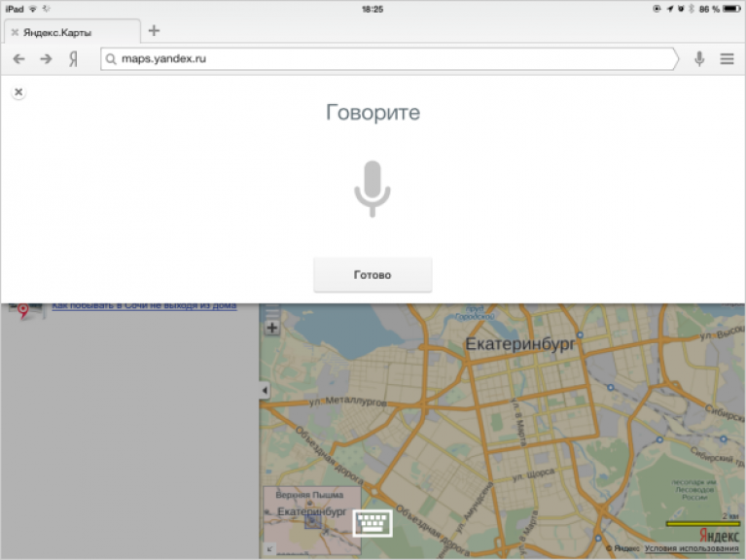Click the Верхняя Пышма label in mini-map
Screen dimensions: 746x560
pyautogui.click(x=309, y=495)
